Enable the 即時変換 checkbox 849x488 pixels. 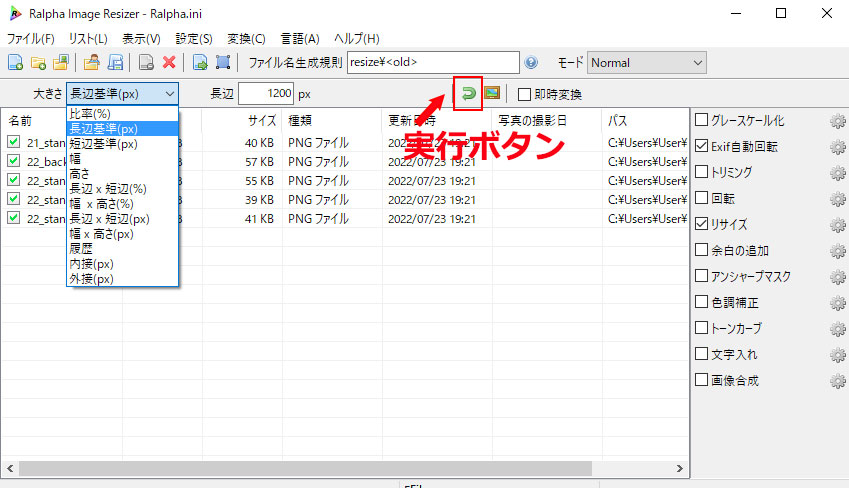pyautogui.click(x=524, y=94)
